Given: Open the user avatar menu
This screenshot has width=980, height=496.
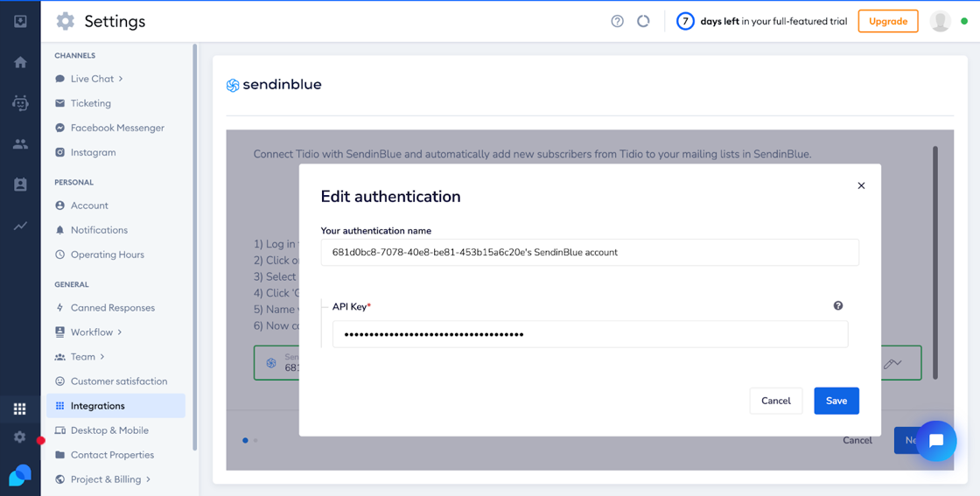Looking at the screenshot, I should [x=941, y=21].
